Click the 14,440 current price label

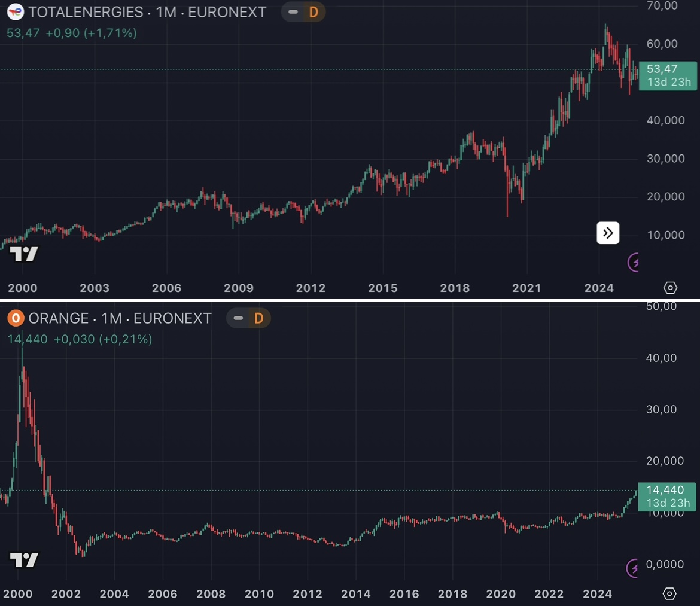click(667, 490)
